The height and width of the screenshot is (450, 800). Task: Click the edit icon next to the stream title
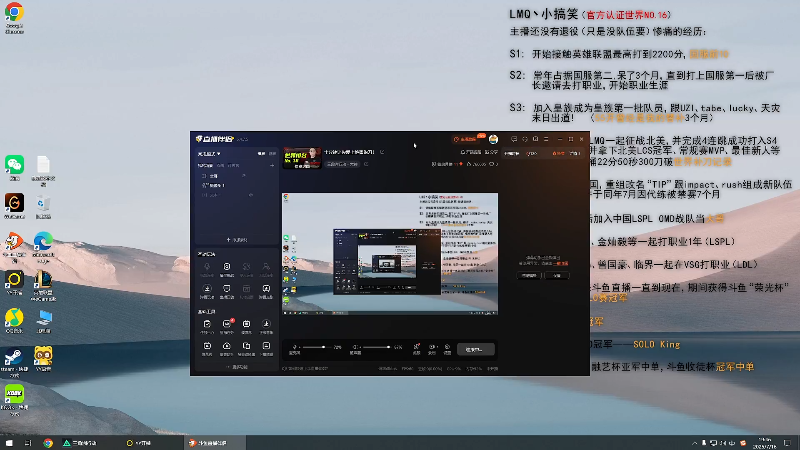click(x=382, y=152)
